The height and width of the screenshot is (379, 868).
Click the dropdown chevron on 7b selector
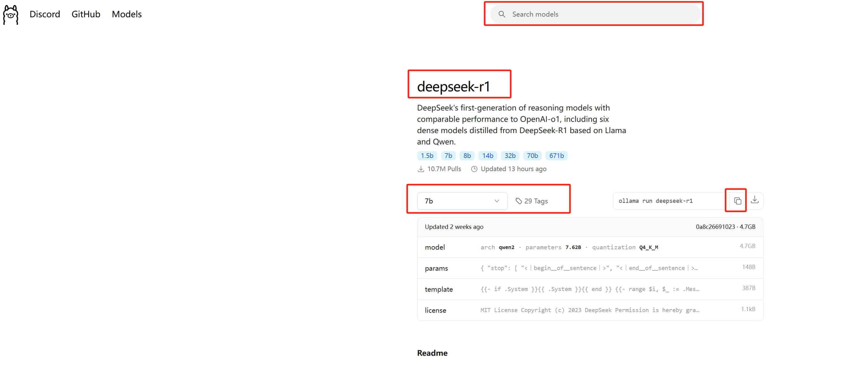(x=497, y=201)
